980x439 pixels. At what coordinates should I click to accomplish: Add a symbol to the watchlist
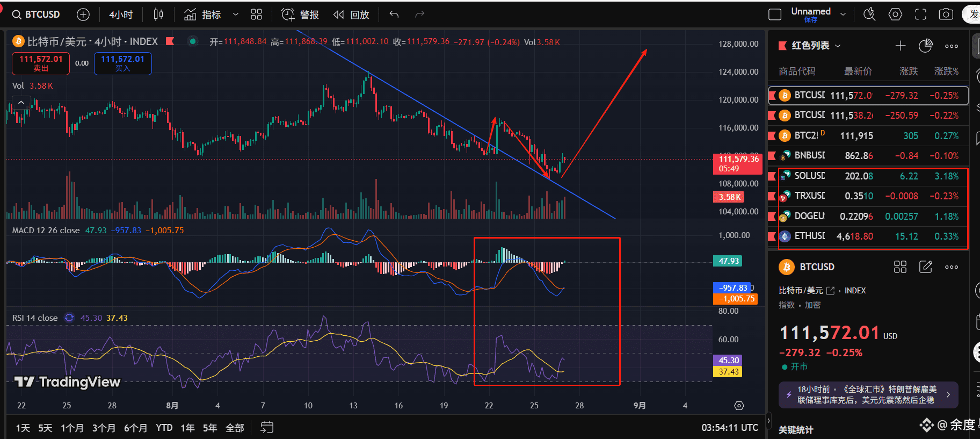[x=901, y=46]
